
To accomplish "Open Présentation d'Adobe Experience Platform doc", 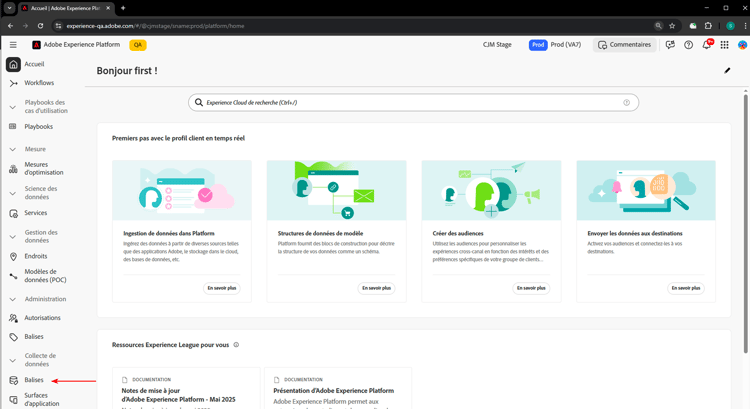I will click(334, 391).
